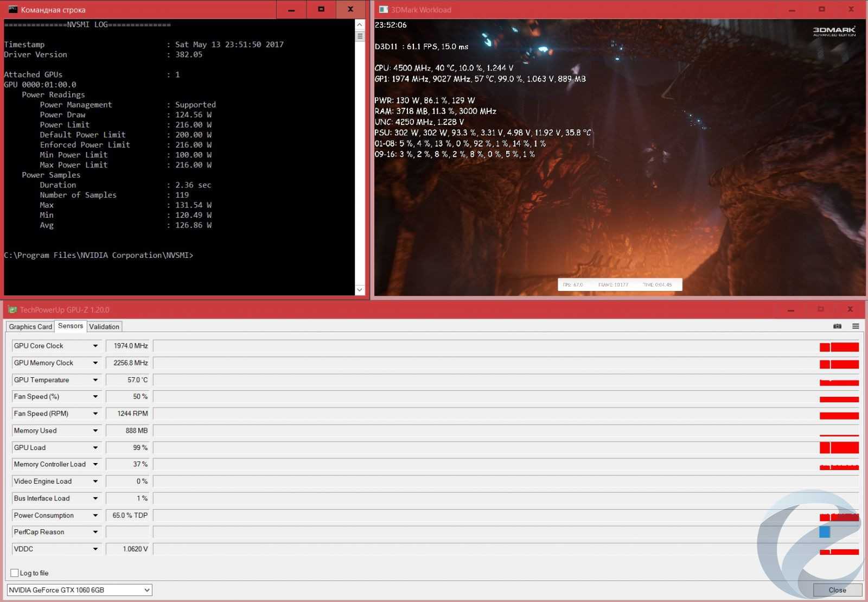Open the GPU Core Clock sensor dropdown
Image resolution: width=868 pixels, height=602 pixels.
[95, 346]
